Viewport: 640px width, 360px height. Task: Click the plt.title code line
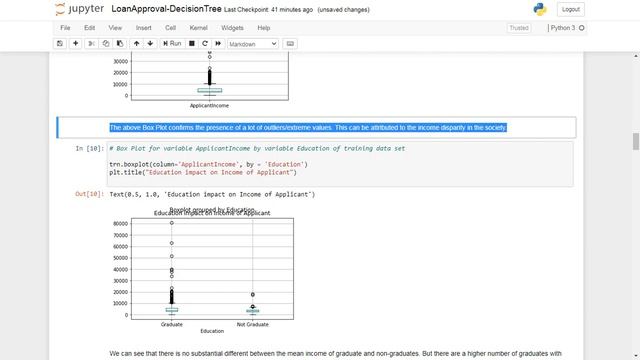click(203, 172)
